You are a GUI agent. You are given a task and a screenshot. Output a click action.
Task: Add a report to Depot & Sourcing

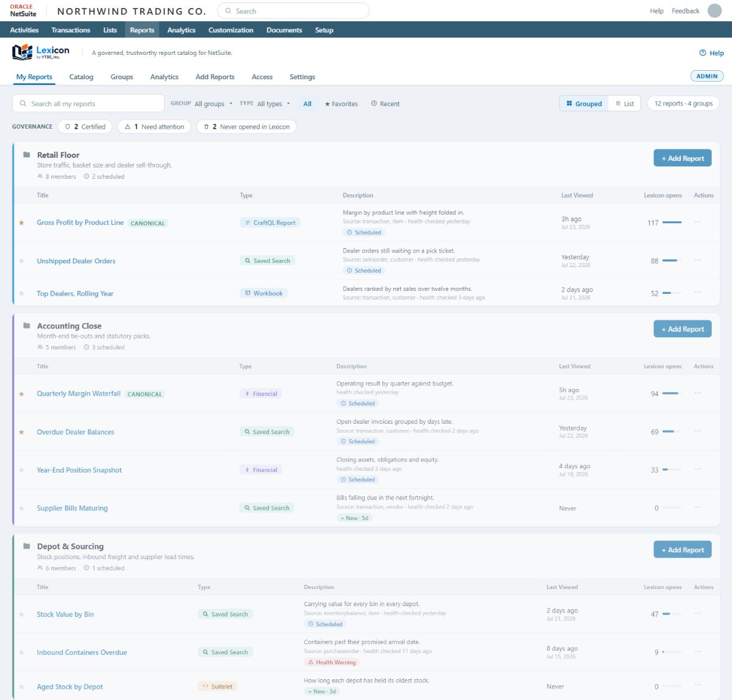point(683,549)
